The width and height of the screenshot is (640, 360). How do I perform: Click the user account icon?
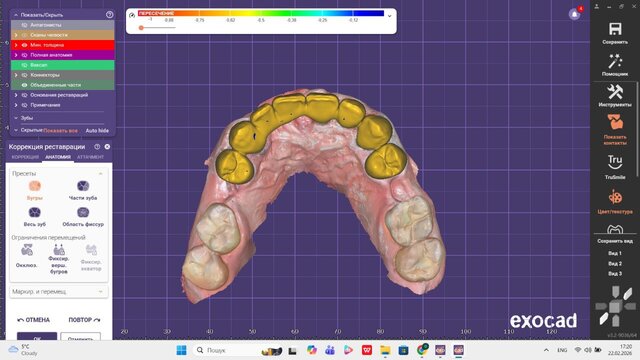coord(597,7)
